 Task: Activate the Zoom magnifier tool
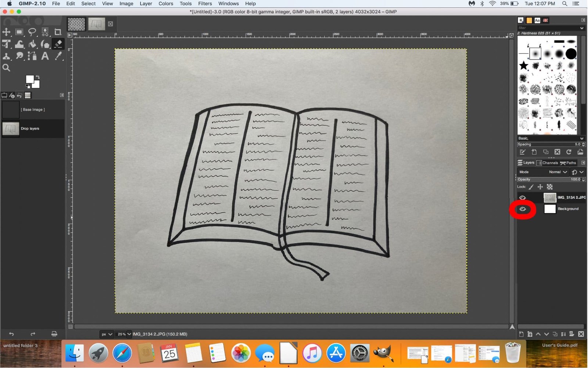6,68
